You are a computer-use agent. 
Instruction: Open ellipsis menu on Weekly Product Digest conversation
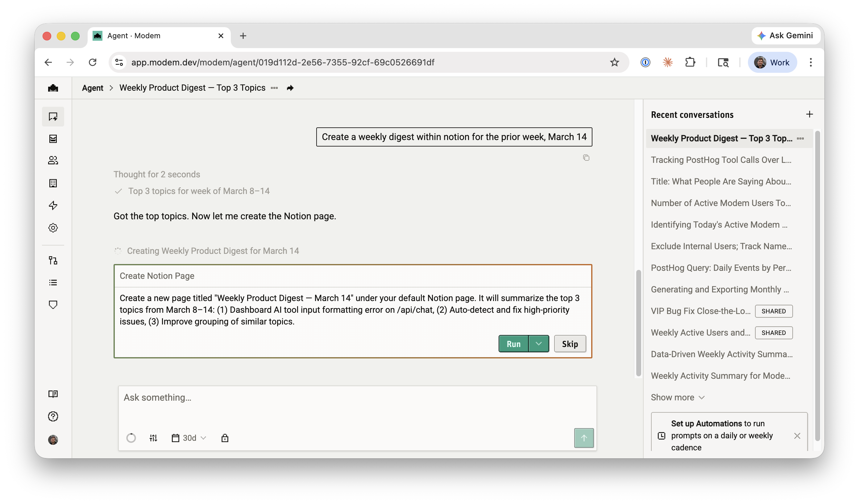[x=800, y=138]
